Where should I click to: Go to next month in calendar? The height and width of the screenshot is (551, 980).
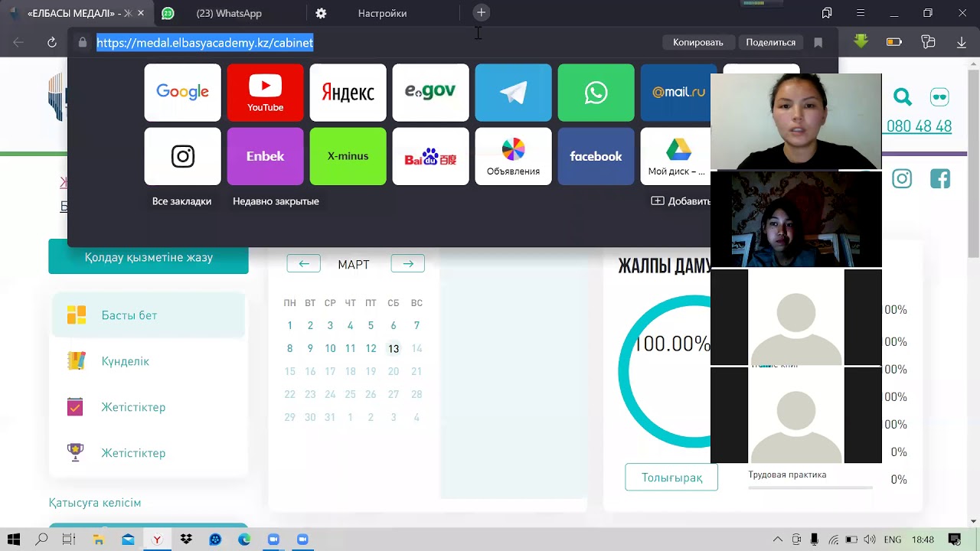tap(408, 264)
